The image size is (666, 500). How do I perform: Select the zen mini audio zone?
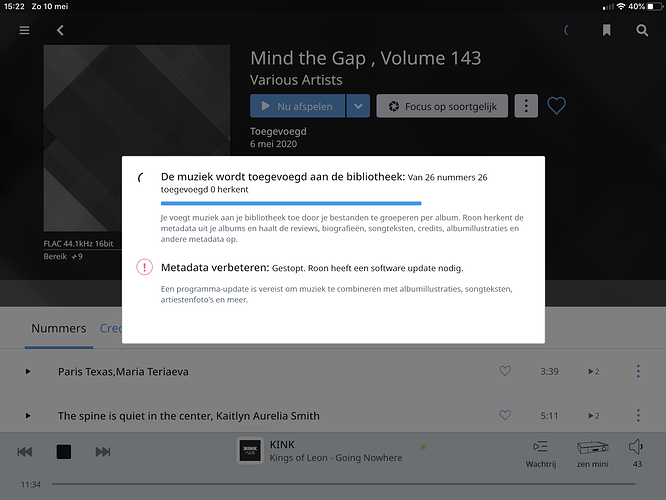point(593,454)
